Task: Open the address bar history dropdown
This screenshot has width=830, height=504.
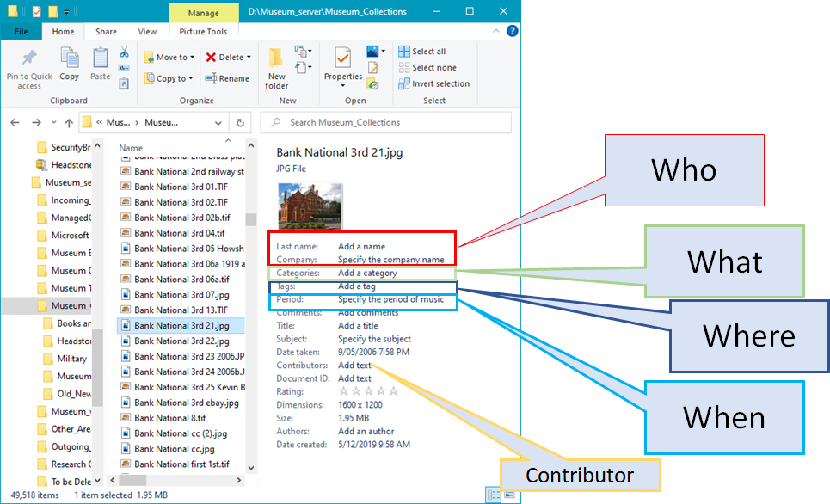Action: (218, 123)
